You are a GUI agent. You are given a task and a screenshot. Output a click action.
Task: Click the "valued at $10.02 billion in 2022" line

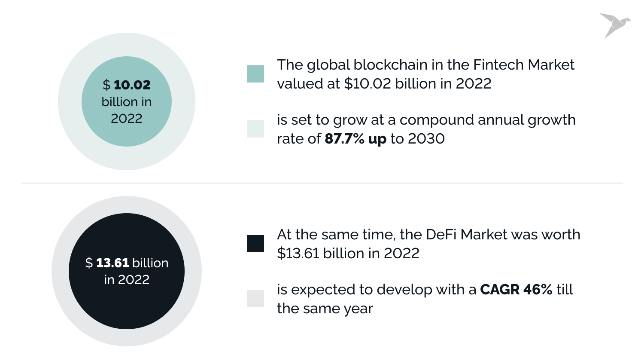coord(384,83)
